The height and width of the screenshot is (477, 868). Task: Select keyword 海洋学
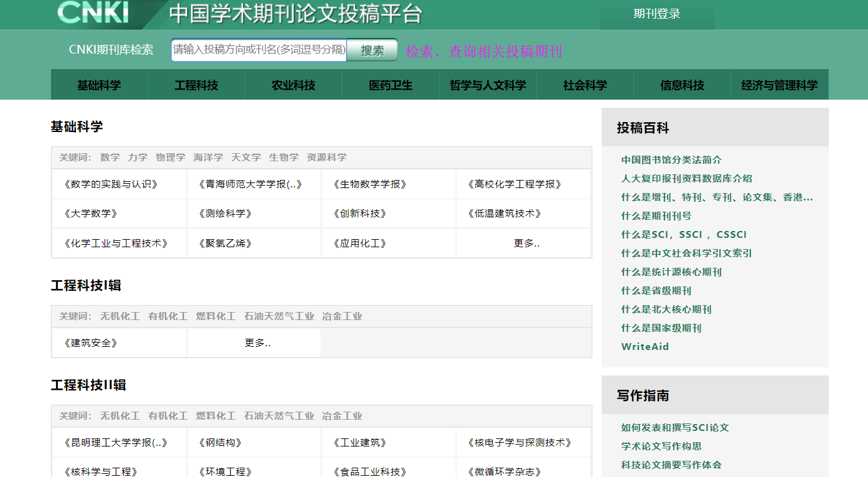[x=208, y=158]
